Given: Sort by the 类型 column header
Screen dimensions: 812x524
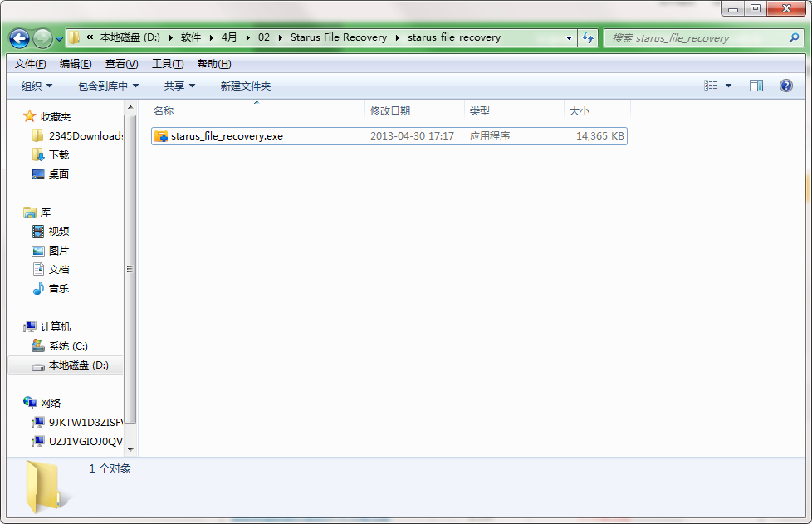Looking at the screenshot, I should tap(514, 110).
